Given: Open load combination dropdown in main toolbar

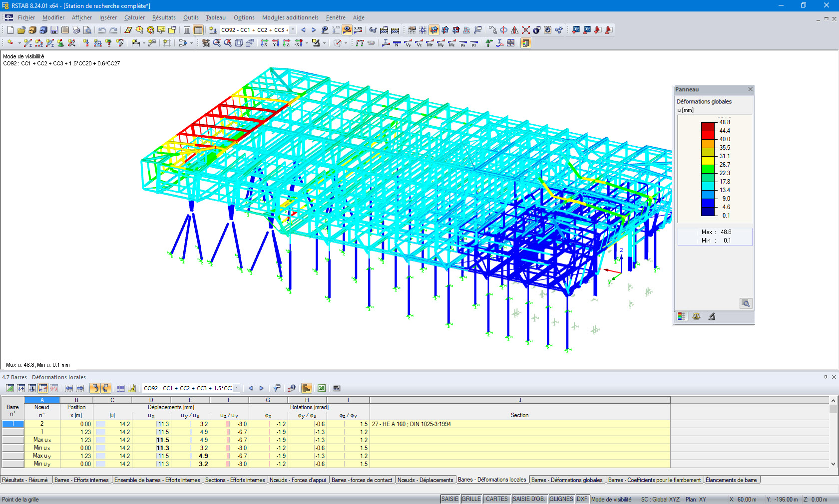Looking at the screenshot, I should 293,30.
